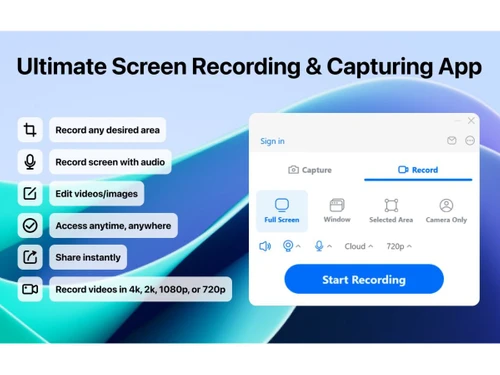Switch to the Record tab

(418, 170)
